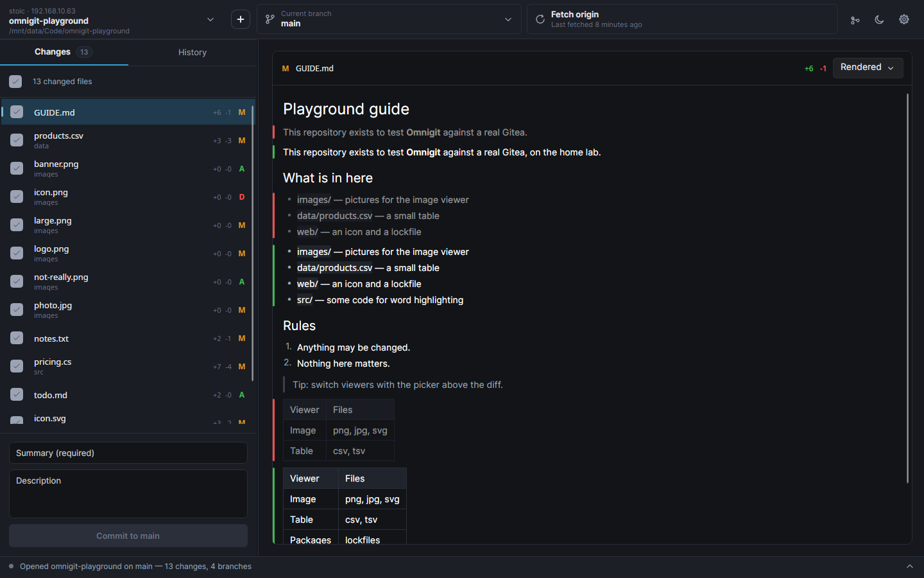Viewport: 924px width, 578px height.
Task: Select the large.png file row
Action: 127,225
